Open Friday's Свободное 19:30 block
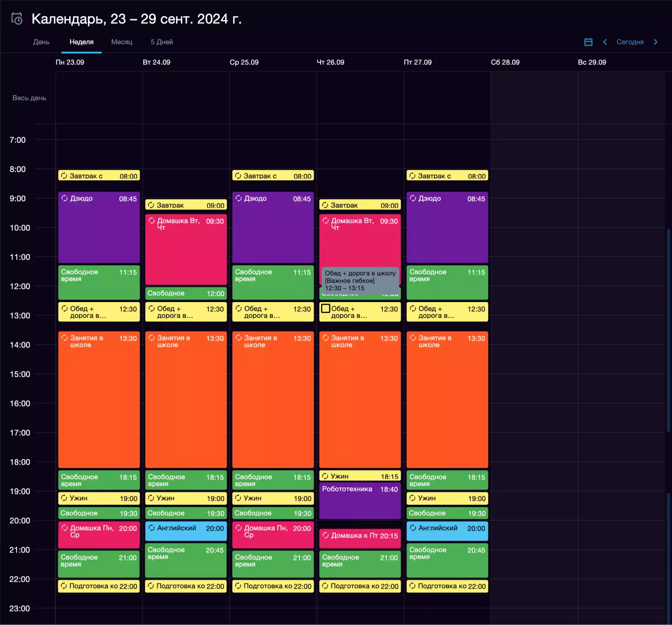 [447, 513]
